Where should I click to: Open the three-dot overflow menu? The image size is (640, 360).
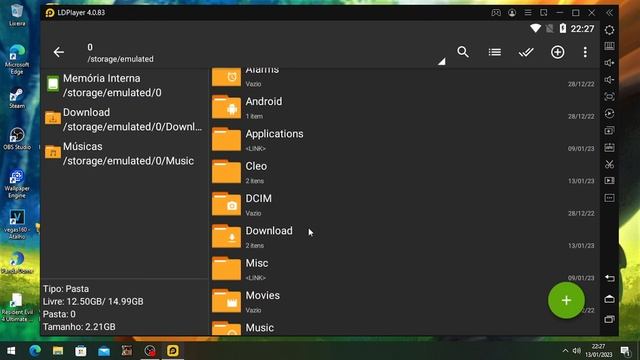coord(585,52)
